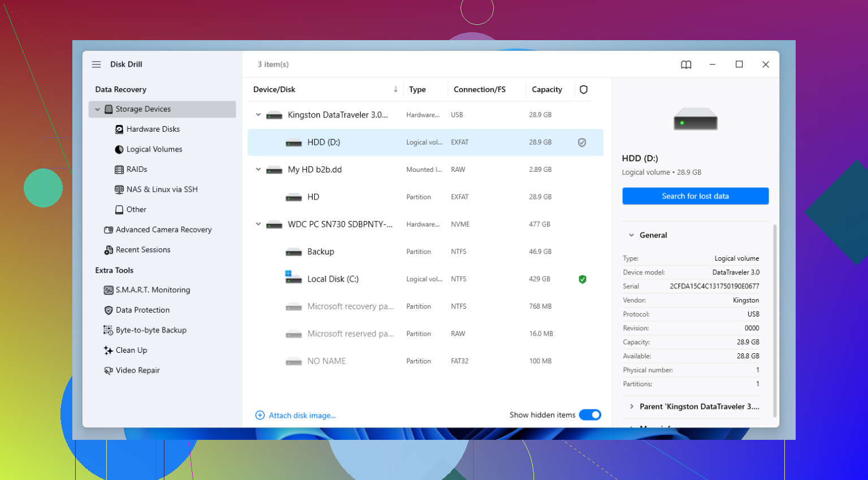Image resolution: width=868 pixels, height=480 pixels.
Task: Select Hardware Disks in the sidebar
Action: click(x=153, y=129)
